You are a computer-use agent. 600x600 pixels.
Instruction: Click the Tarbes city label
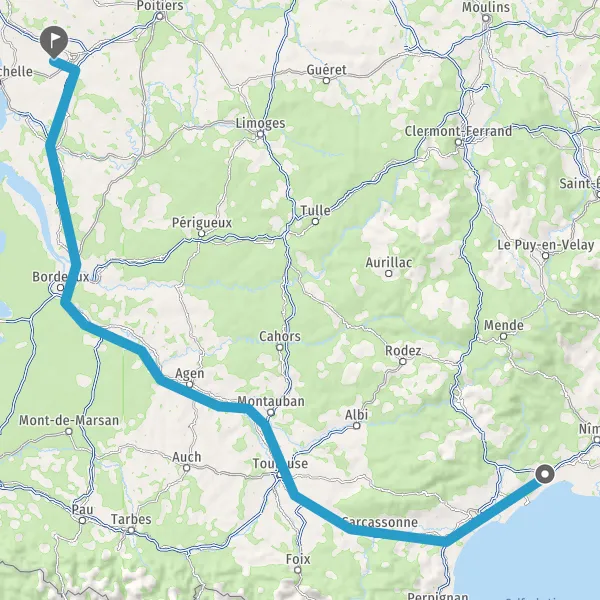click(x=131, y=519)
